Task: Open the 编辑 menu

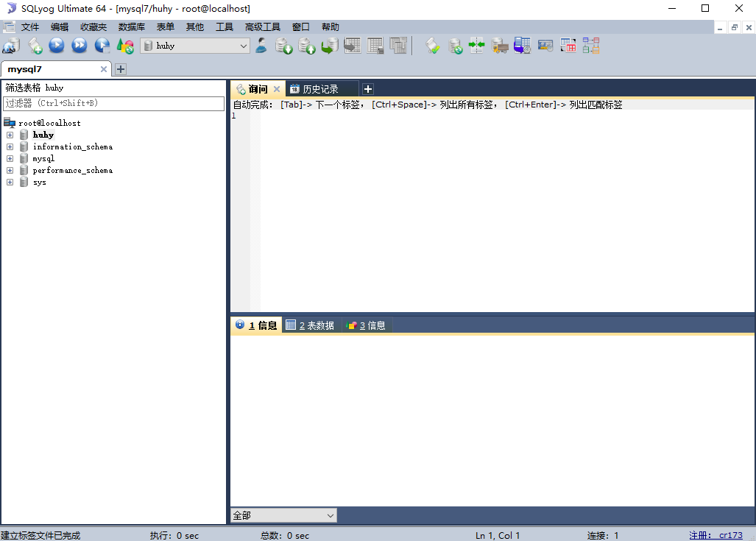Action: (60, 27)
